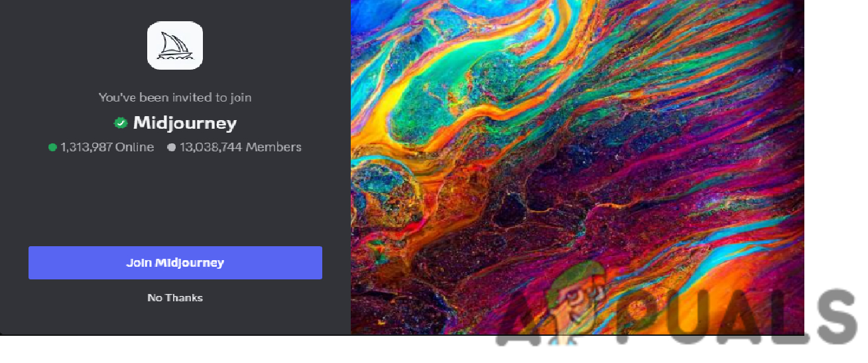Image resolution: width=868 pixels, height=363 pixels.
Task: Click the 13,038,744 Members count
Action: 240,147
